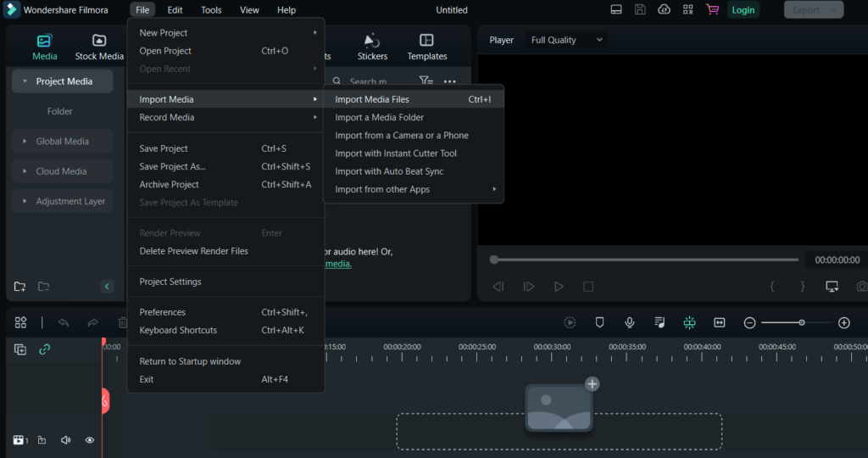Expand the Global Media section
This screenshot has height=458, width=868.
(62, 142)
